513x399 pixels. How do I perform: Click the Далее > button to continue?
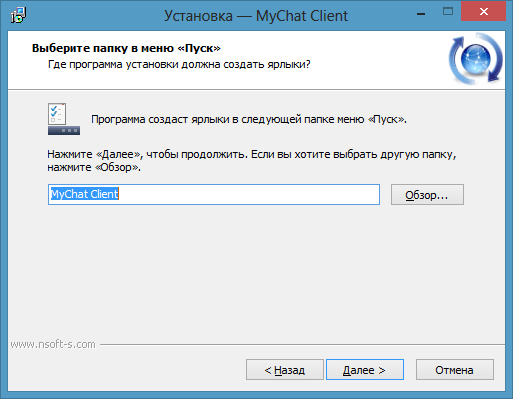coord(365,370)
